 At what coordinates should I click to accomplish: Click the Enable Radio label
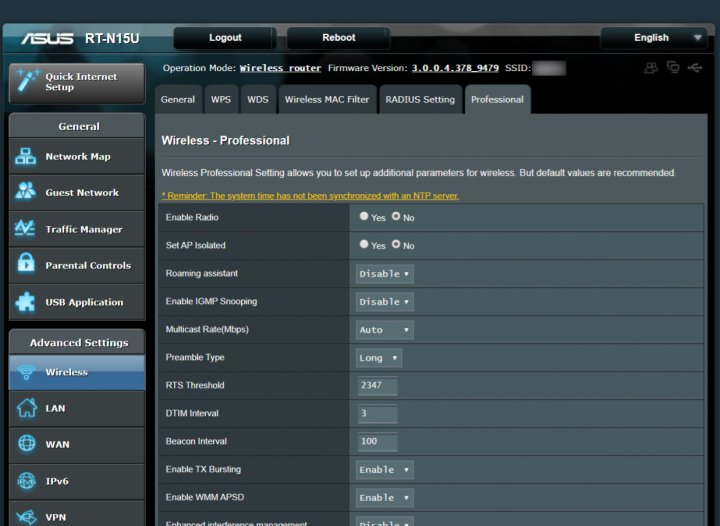click(192, 218)
